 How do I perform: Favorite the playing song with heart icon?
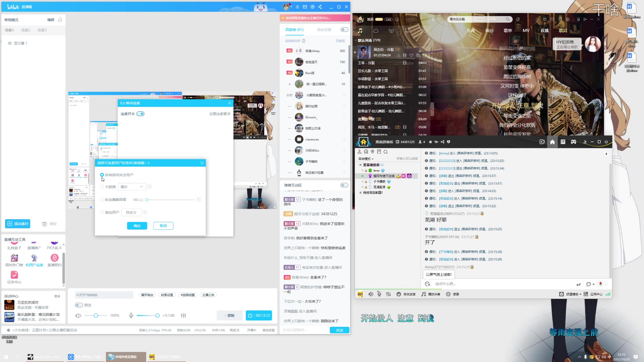(411, 55)
